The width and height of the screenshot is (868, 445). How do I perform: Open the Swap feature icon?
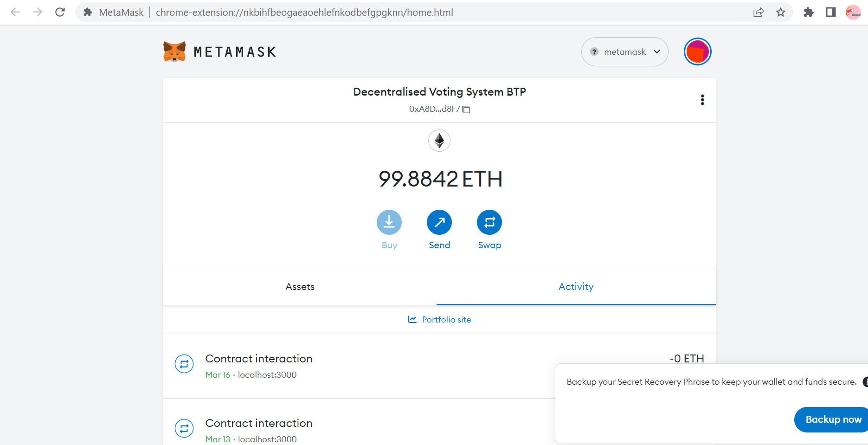pos(489,222)
